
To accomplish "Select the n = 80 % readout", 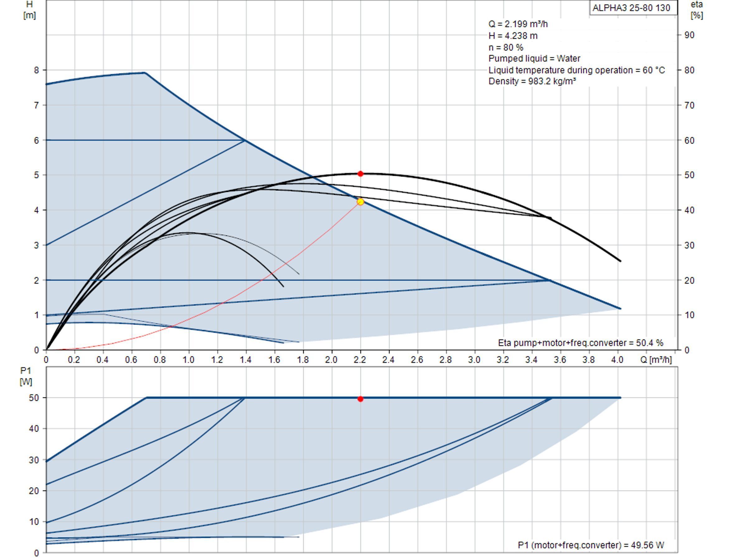I will pos(505,47).
